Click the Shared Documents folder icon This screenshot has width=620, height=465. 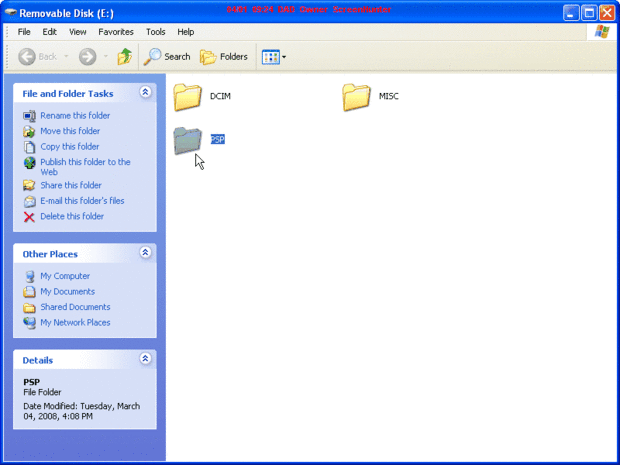[29, 308]
